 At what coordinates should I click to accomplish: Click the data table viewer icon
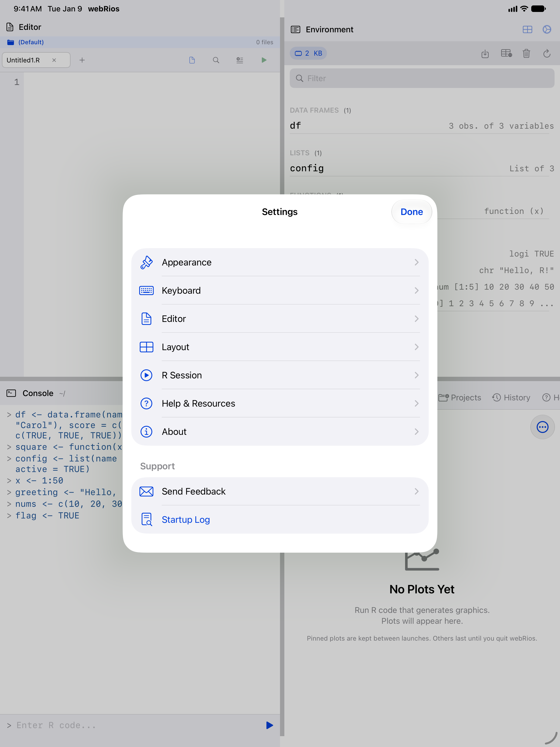point(506,53)
